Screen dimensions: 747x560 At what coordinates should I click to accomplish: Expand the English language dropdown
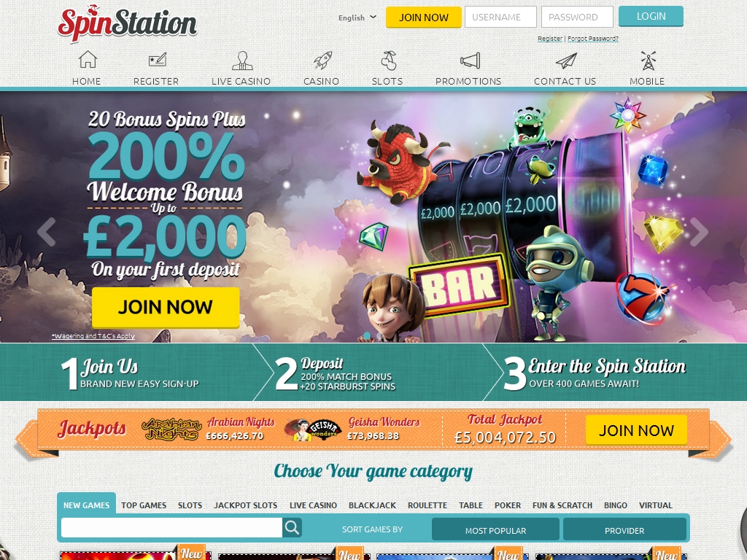(x=357, y=17)
